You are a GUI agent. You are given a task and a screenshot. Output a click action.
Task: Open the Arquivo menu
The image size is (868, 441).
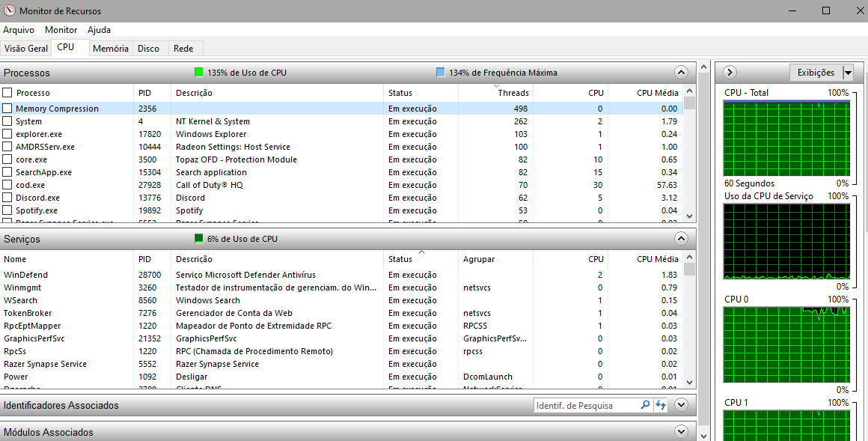18,30
